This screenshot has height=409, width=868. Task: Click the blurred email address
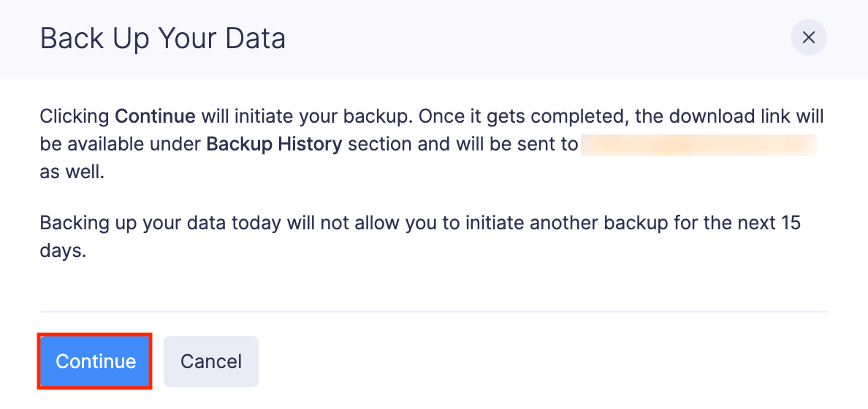(698, 144)
